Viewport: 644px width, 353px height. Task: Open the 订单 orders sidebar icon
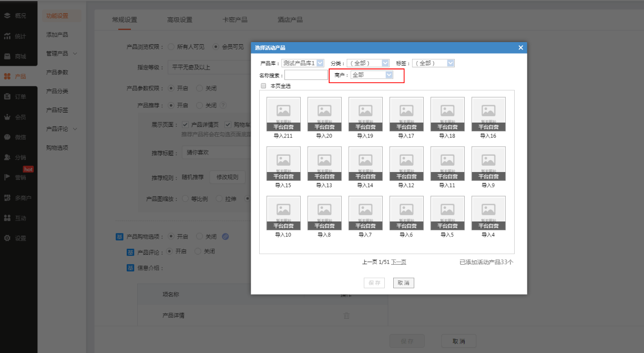click(7, 97)
